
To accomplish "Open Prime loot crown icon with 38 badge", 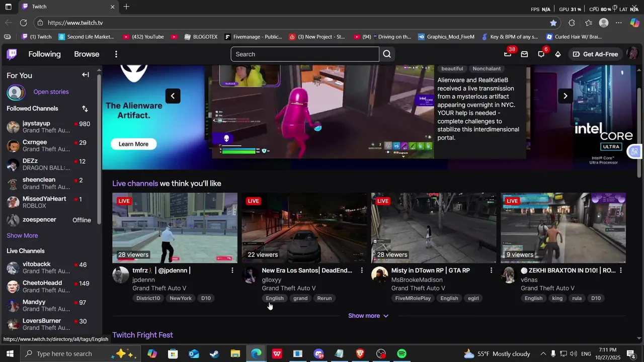I will pos(508,54).
